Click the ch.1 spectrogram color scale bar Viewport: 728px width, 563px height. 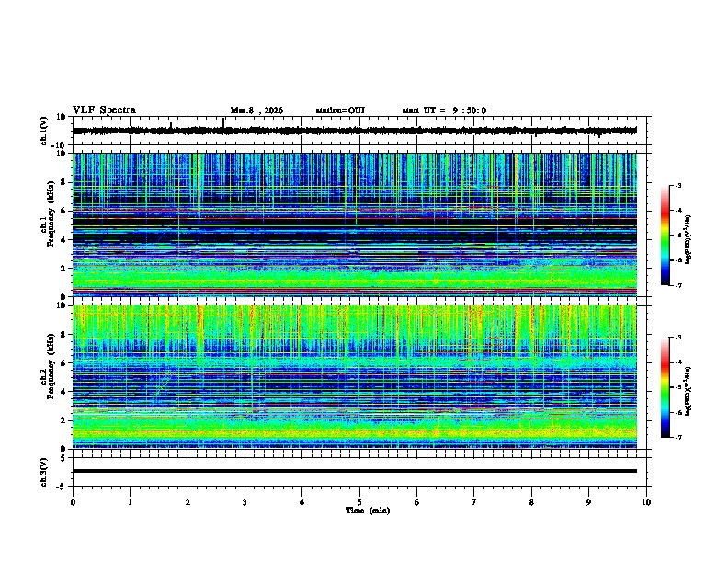(665, 236)
